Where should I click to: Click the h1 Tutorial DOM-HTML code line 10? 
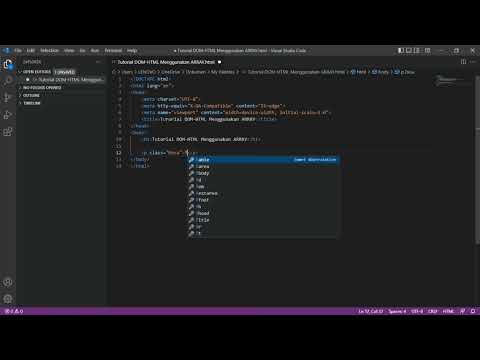(x=201, y=139)
